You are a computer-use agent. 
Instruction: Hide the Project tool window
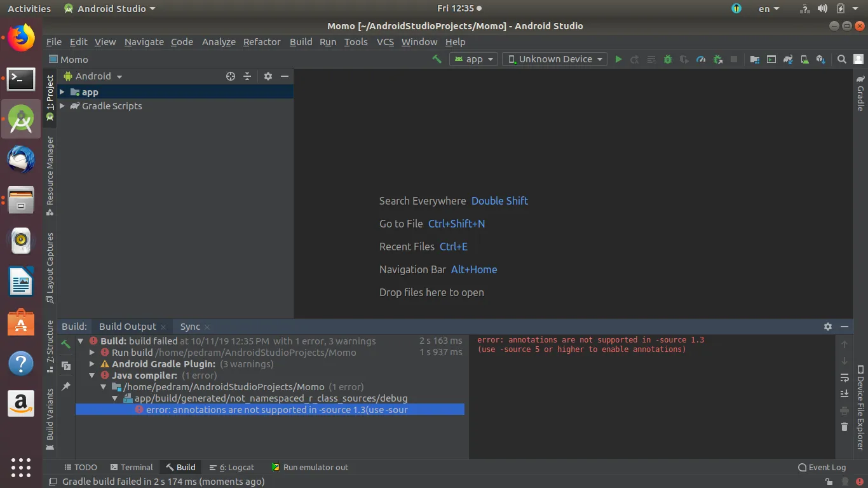click(285, 76)
